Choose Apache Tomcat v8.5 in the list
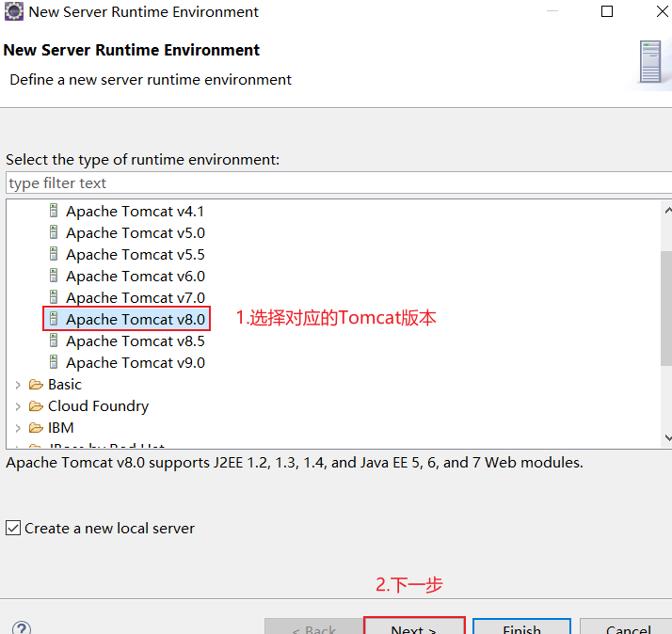This screenshot has height=634, width=672. [x=136, y=341]
